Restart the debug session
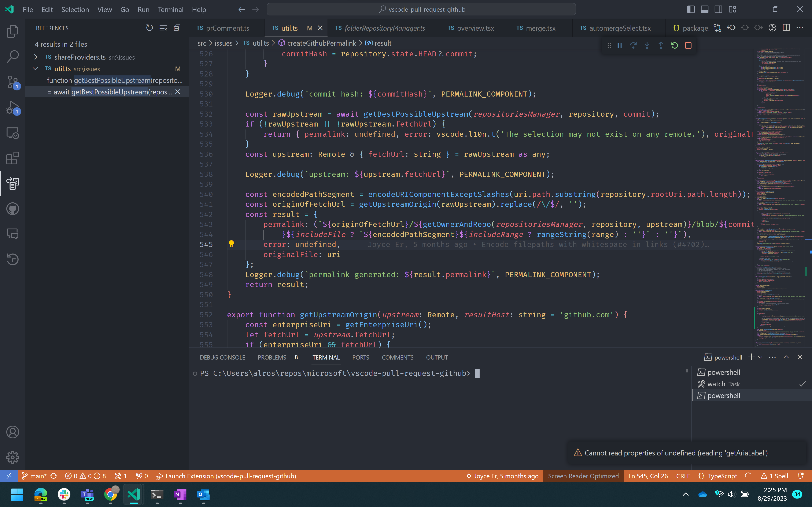This screenshot has width=812, height=507. tap(674, 45)
